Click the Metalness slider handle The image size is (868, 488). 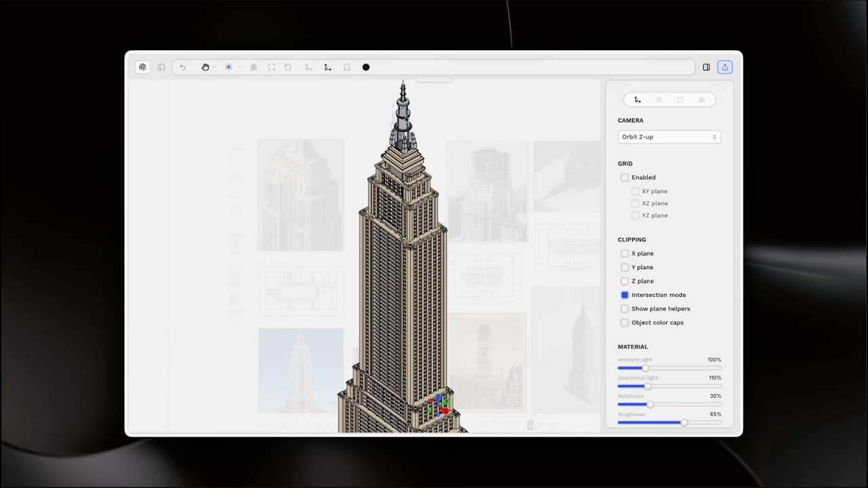pos(650,405)
